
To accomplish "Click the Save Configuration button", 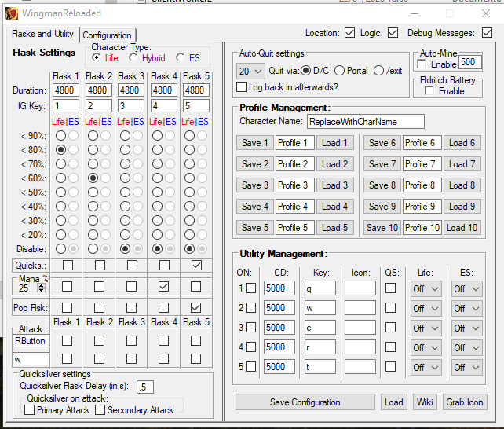I will (x=305, y=402).
